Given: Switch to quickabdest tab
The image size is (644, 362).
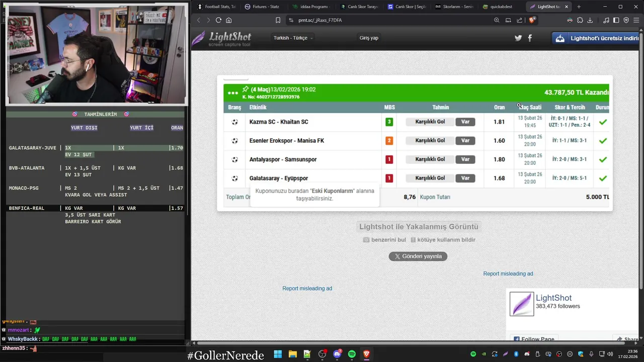Looking at the screenshot, I should (x=501, y=7).
